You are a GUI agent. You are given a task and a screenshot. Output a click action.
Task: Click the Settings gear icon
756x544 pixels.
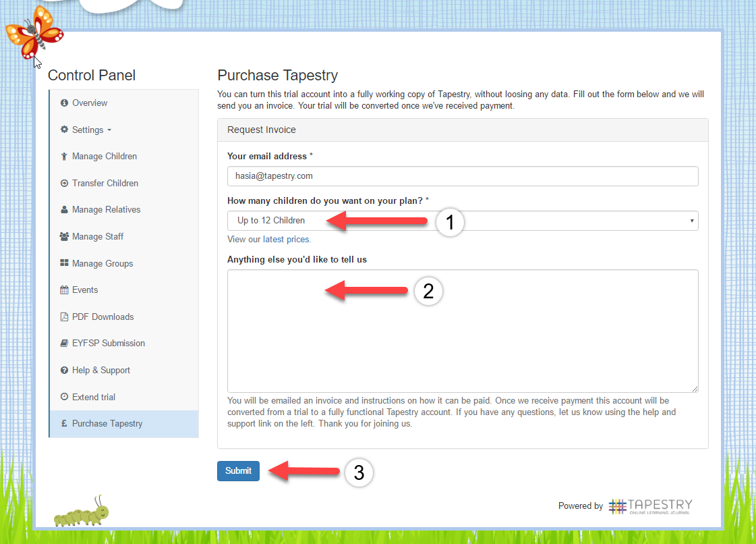64,130
